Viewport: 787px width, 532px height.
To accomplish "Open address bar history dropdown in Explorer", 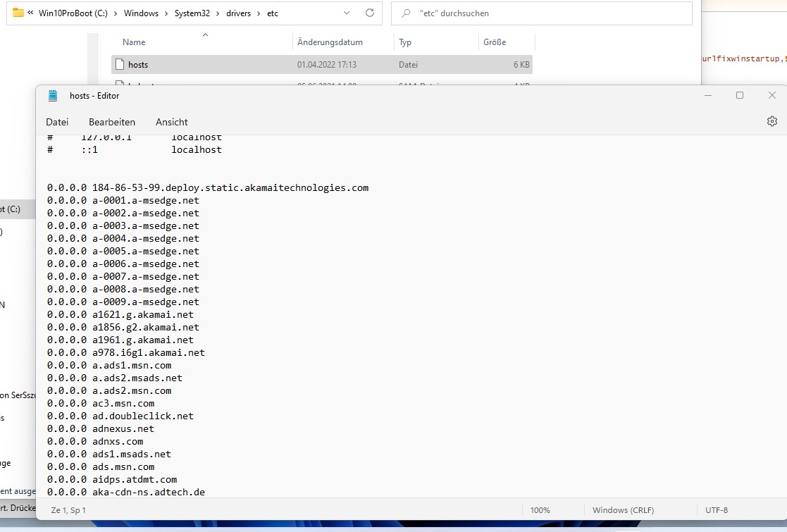I will pos(347,13).
